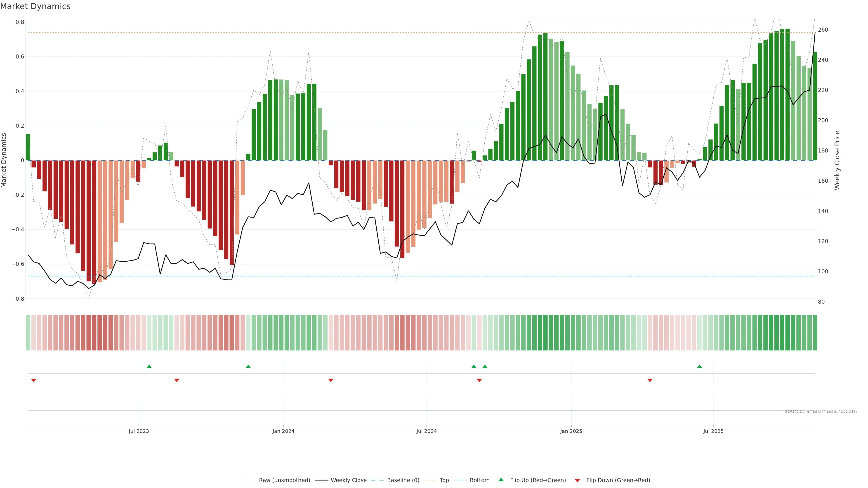The image size is (868, 488).
Task: Click the Weekly Close Price axis title
Action: pos(837,160)
